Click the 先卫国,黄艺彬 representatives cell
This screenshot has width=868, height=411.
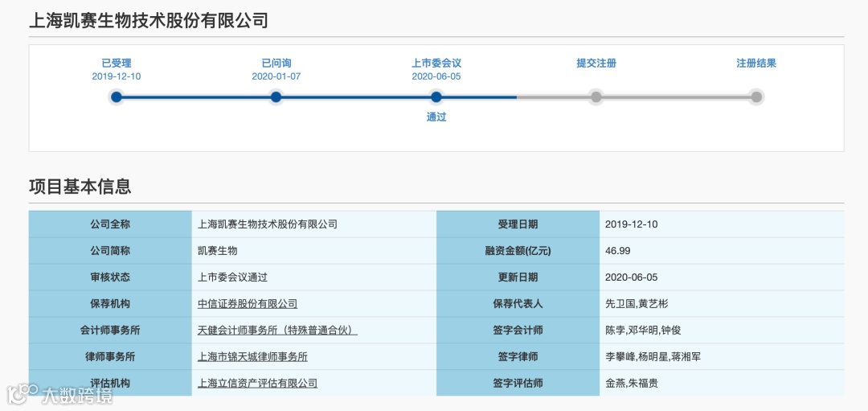(x=722, y=304)
